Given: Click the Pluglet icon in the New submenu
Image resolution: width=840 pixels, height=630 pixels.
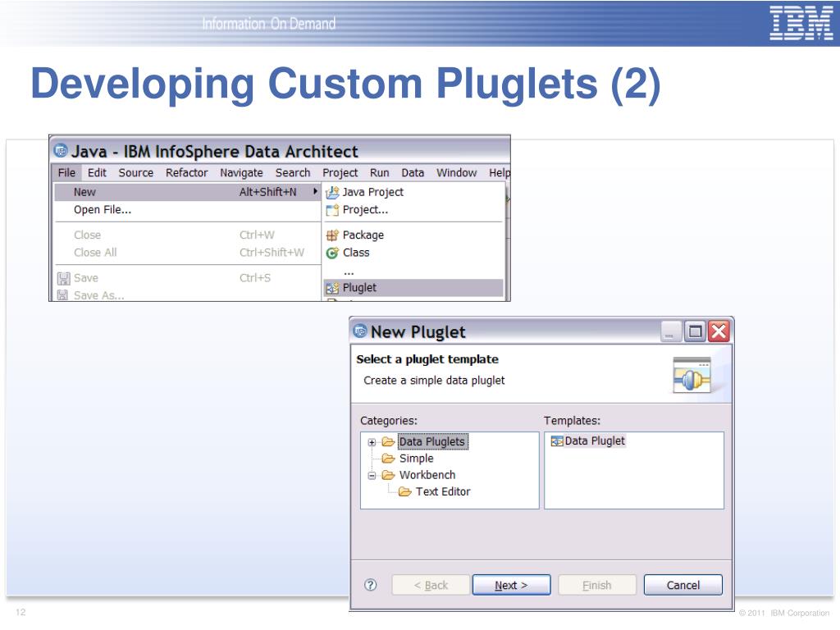Looking at the screenshot, I should point(332,288).
